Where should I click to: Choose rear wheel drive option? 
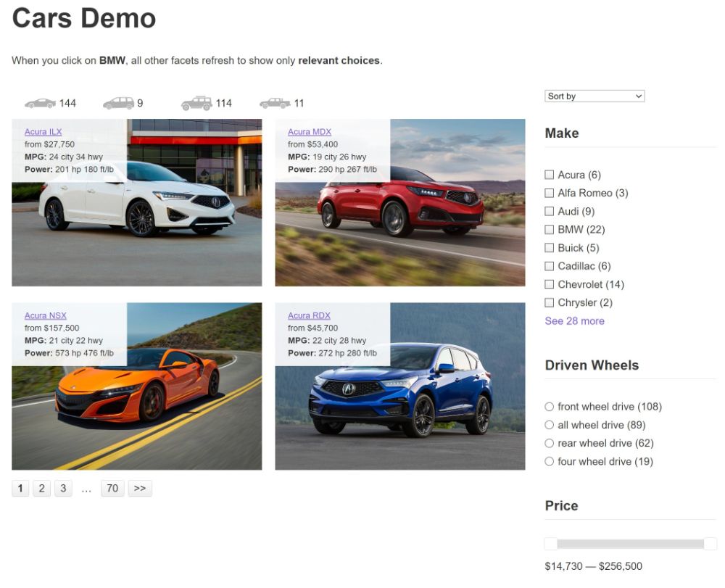(549, 443)
